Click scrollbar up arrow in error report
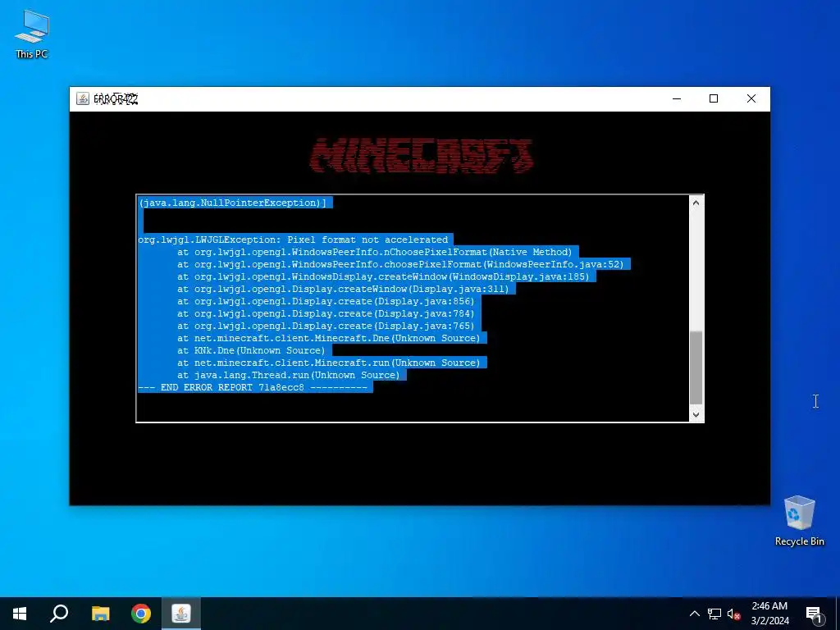Image resolution: width=840 pixels, height=630 pixels. (696, 203)
